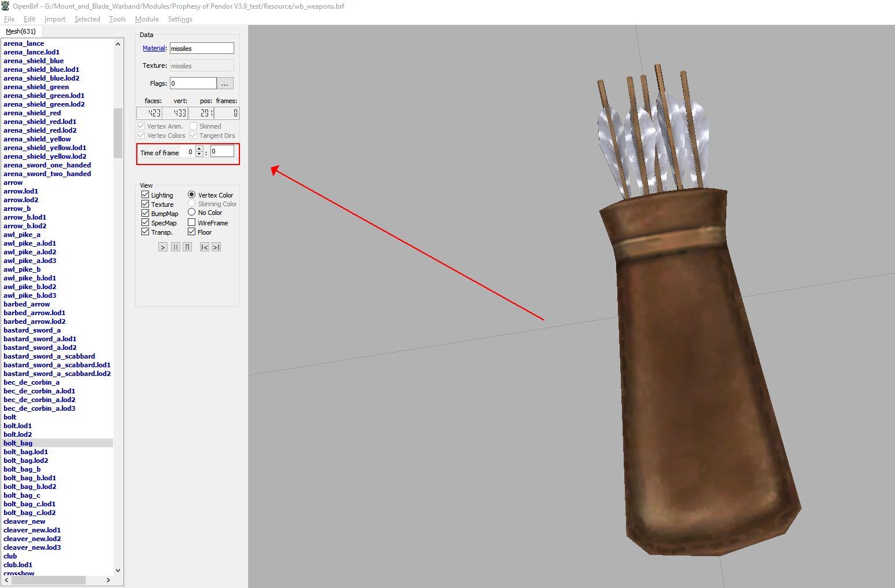Screen dimensions: 895x588
Task: Select mesh 'bastard_sword_a'
Action: (x=32, y=330)
